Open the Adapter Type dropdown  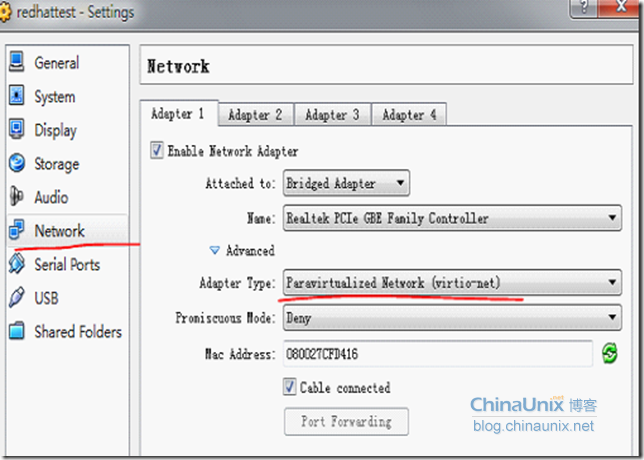coord(452,283)
